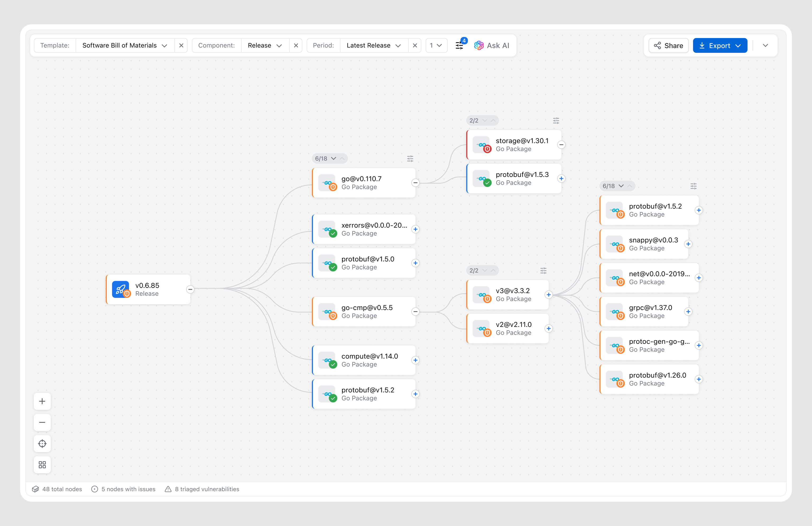Image resolution: width=812 pixels, height=526 pixels.
Task: Click the recenter view crosshair icon
Action: (42, 444)
